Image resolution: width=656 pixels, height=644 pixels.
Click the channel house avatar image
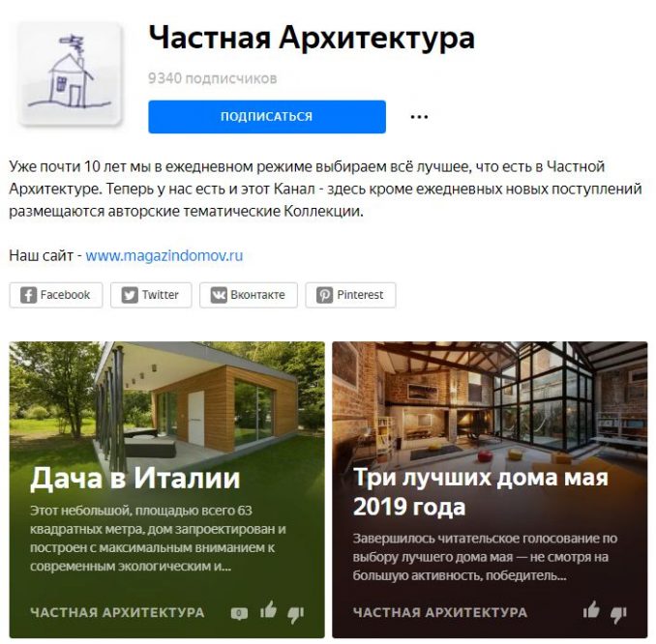(x=71, y=73)
